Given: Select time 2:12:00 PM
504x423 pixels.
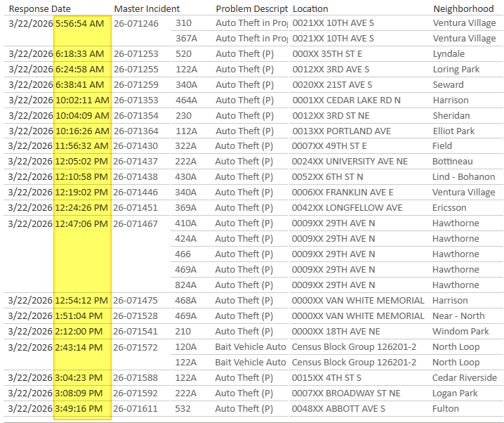Looking at the screenshot, I should pos(79,331).
